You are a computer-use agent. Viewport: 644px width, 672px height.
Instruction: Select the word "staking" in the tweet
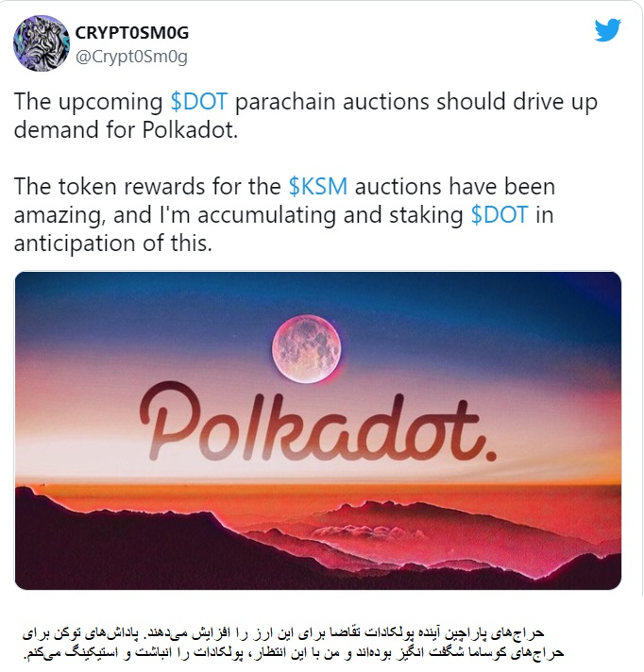pos(426,215)
